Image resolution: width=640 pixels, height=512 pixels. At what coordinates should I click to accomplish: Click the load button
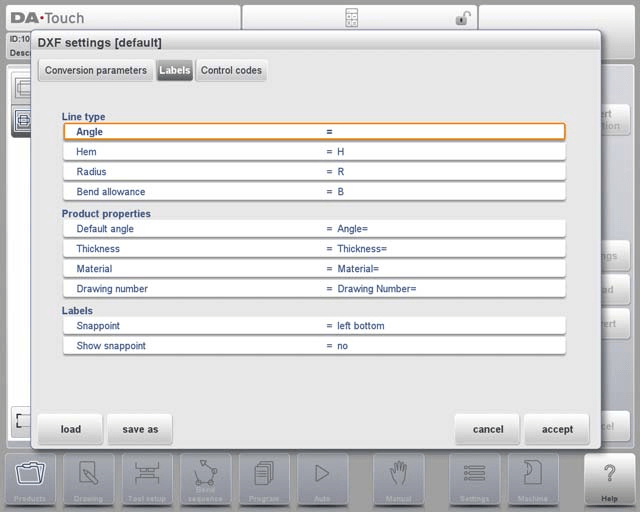click(x=71, y=429)
